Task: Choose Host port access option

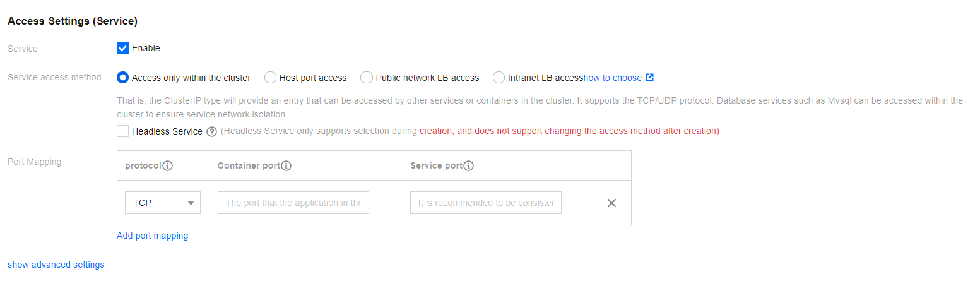Action: [270, 78]
